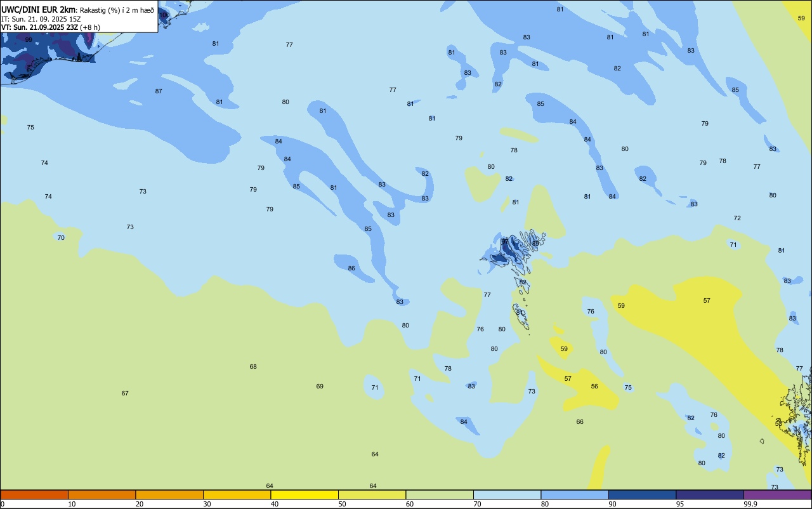Select the 80–90 medium blue legend segment
This screenshot has width=812, height=509.
(575, 494)
